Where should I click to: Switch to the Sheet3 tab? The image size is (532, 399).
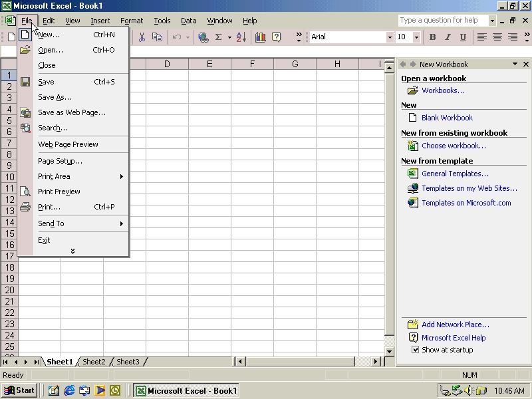(x=128, y=362)
